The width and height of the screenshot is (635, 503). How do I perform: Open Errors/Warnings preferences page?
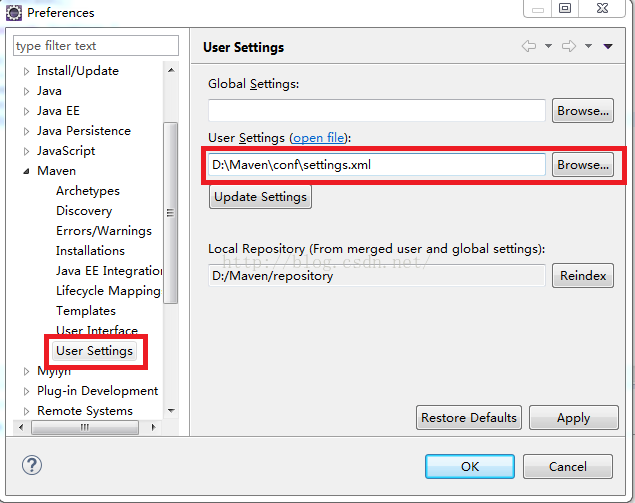coord(104,230)
